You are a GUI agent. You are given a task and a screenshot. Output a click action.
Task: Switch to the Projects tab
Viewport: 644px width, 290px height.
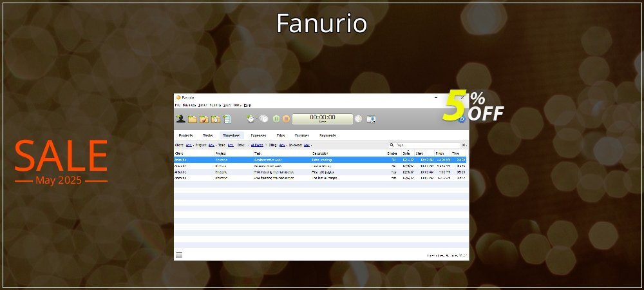[185, 135]
